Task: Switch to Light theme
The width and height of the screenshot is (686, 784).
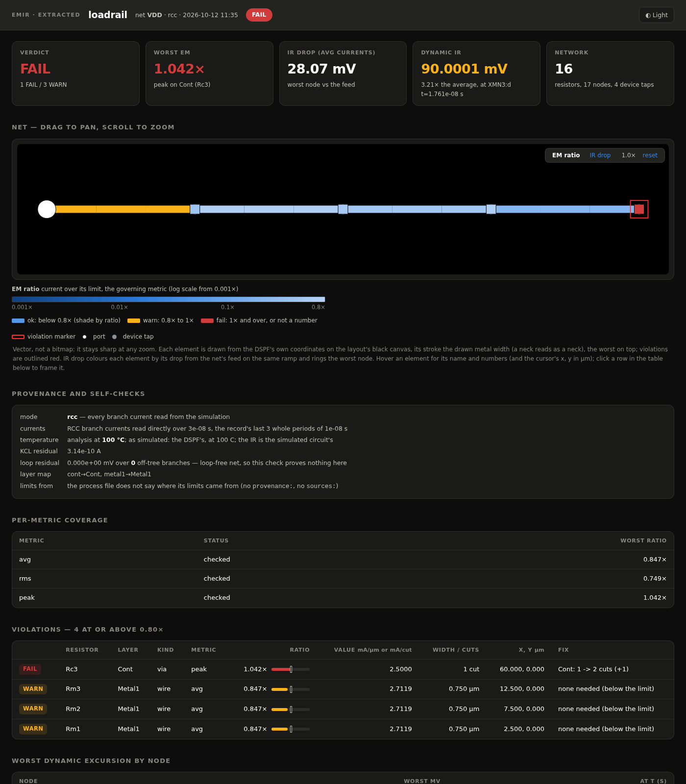Action: tap(656, 15)
